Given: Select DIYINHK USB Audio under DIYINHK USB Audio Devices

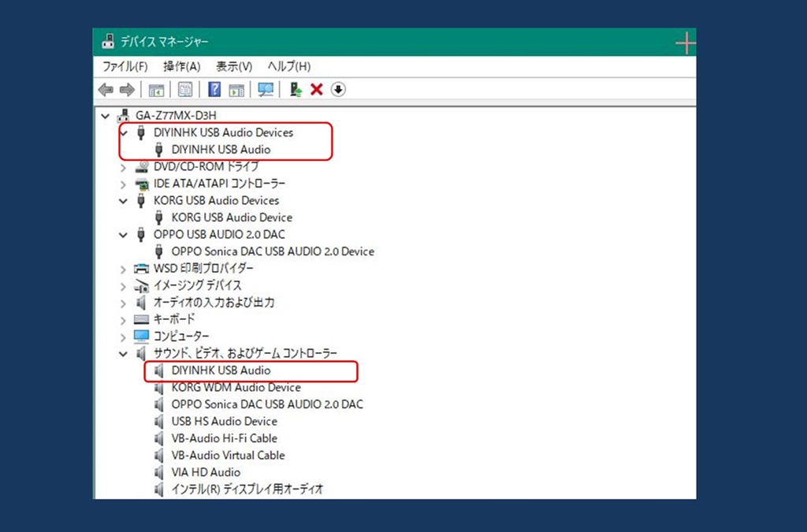Looking at the screenshot, I should tap(221, 150).
